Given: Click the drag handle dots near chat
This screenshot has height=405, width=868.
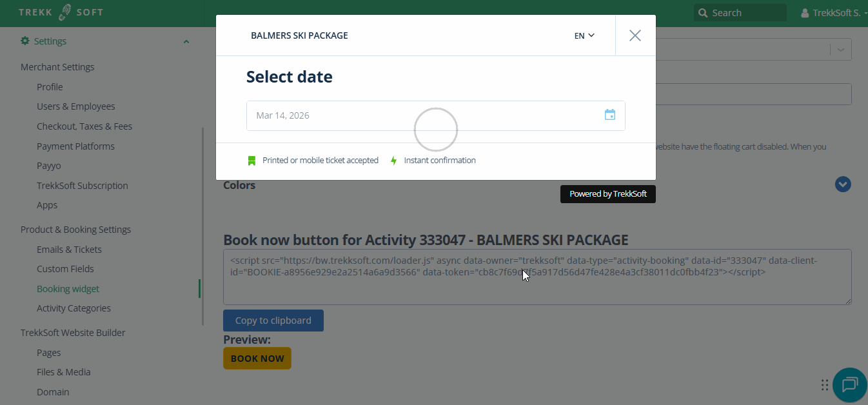Looking at the screenshot, I should coord(825,385).
